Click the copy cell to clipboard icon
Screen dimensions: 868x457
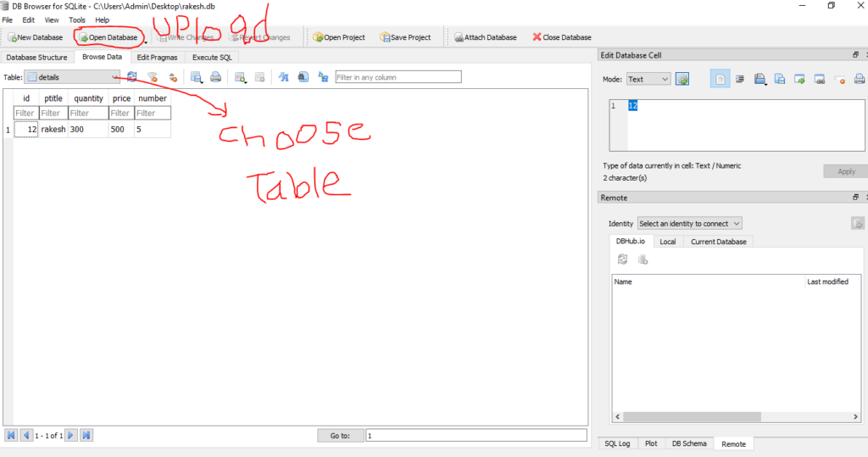pyautogui.click(x=780, y=79)
